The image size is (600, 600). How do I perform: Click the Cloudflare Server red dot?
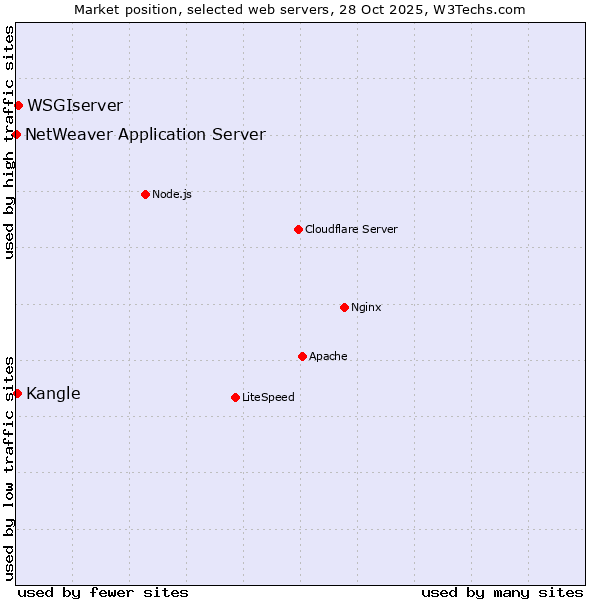298,229
